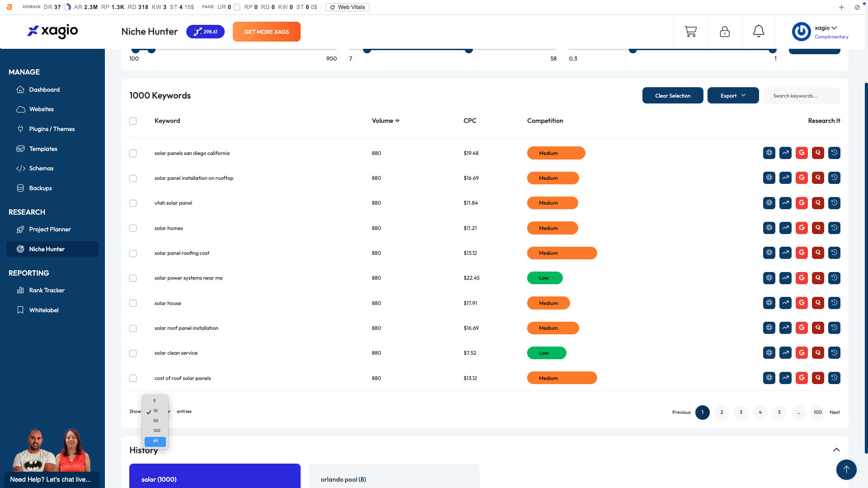Click Next pagination link
Viewport: 868px width, 488px height.
click(x=835, y=412)
